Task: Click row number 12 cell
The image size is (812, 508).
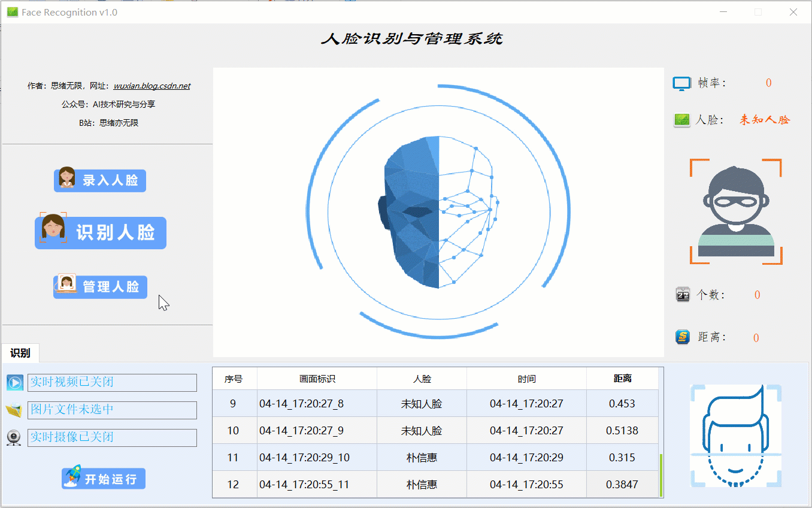Action: [234, 484]
